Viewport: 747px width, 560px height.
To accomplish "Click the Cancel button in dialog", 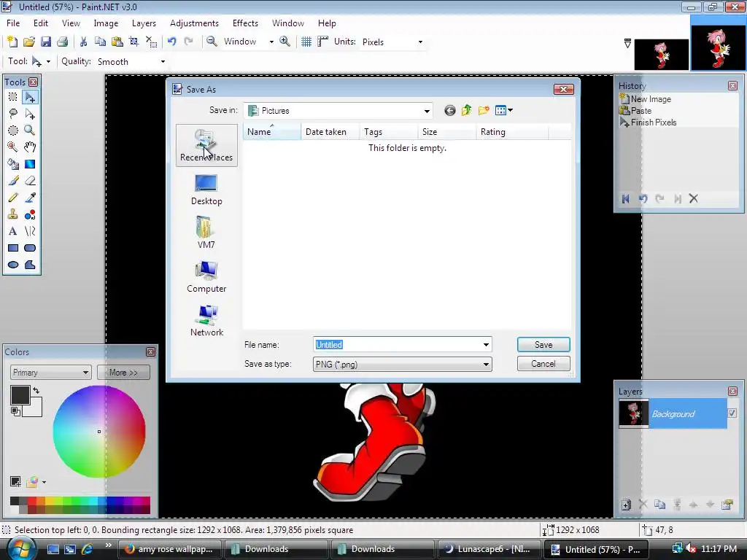I will tap(543, 364).
